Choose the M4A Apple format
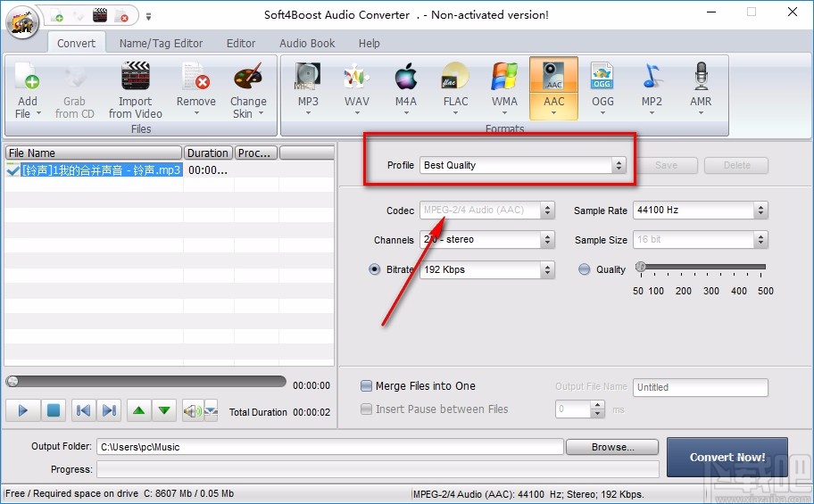 406,77
